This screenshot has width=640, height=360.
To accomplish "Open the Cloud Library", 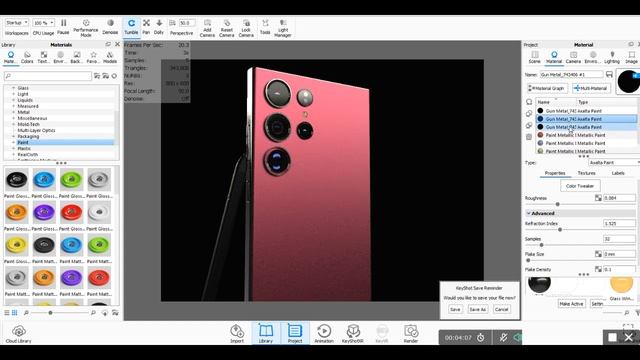I will [x=18, y=334].
